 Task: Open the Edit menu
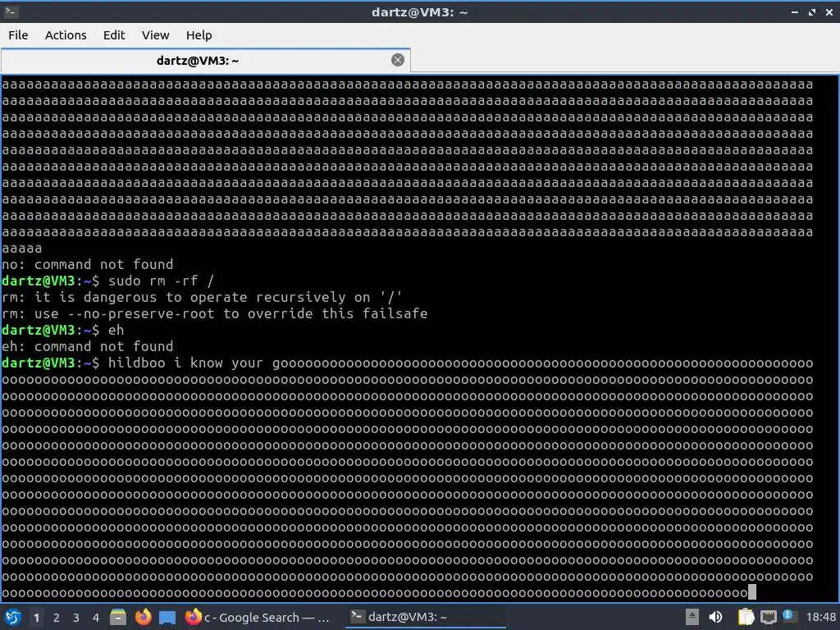tap(113, 35)
